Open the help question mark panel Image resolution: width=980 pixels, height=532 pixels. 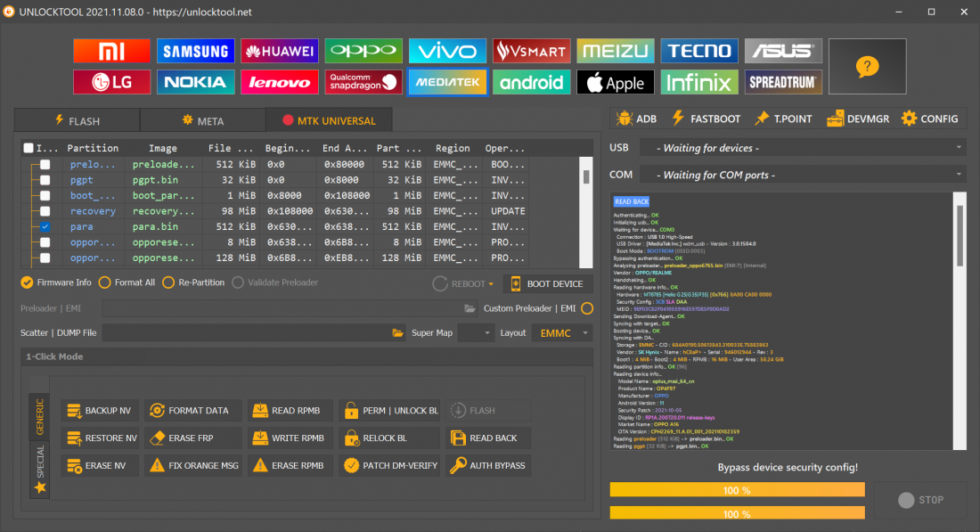click(x=868, y=66)
